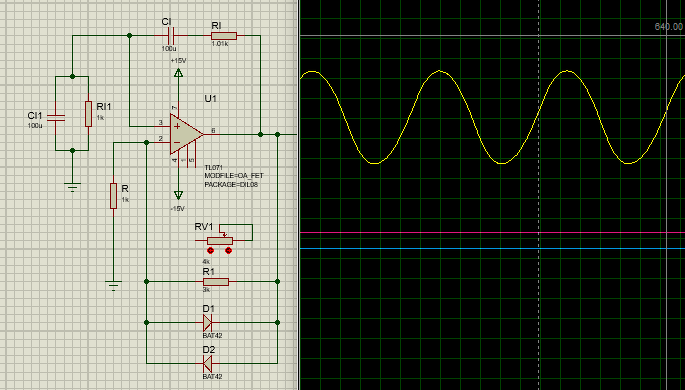Select the R1 3k resistor
This screenshot has width=685, height=390.
pyautogui.click(x=216, y=282)
